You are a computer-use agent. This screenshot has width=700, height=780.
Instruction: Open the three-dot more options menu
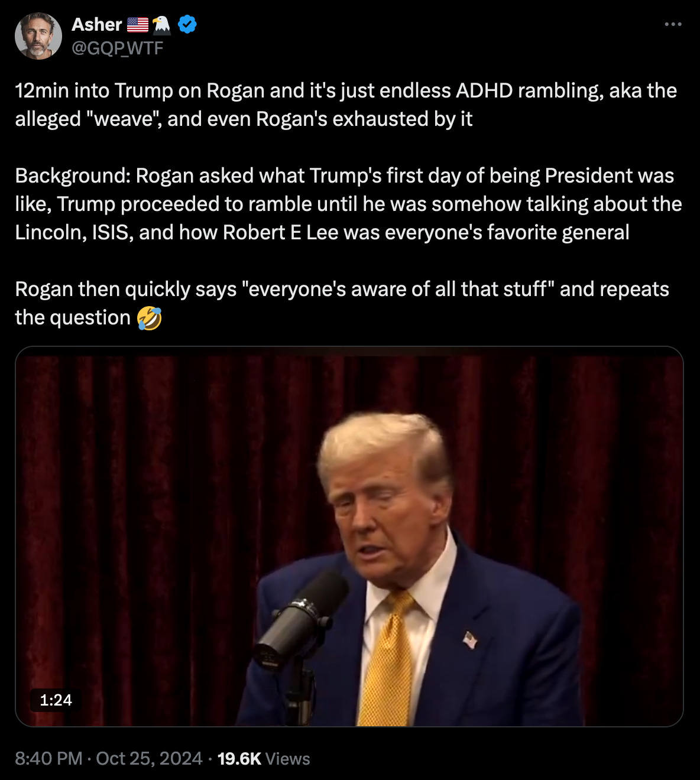[x=673, y=24]
